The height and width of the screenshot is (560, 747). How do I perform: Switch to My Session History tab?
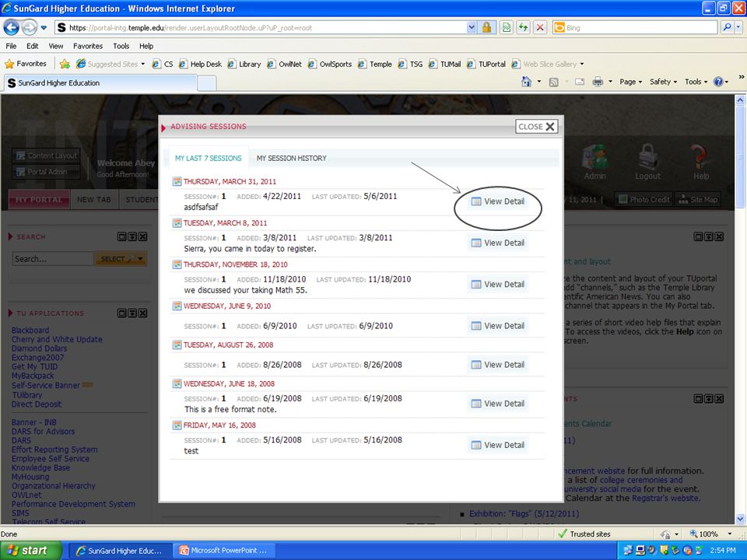[292, 158]
